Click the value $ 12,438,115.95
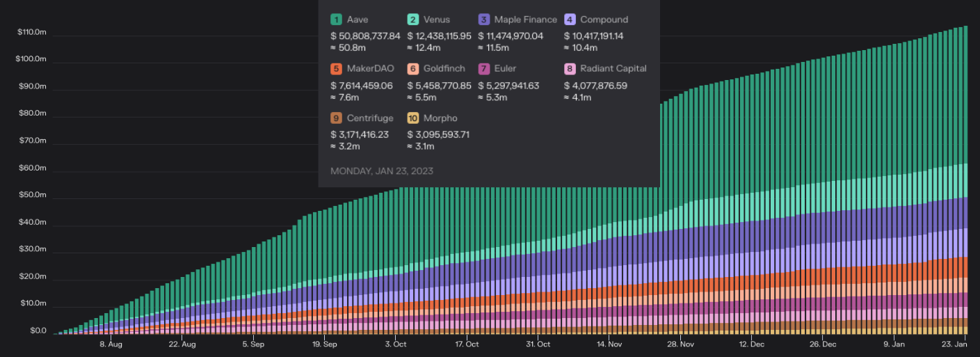Viewport: 980px width, 357px height. pyautogui.click(x=439, y=36)
